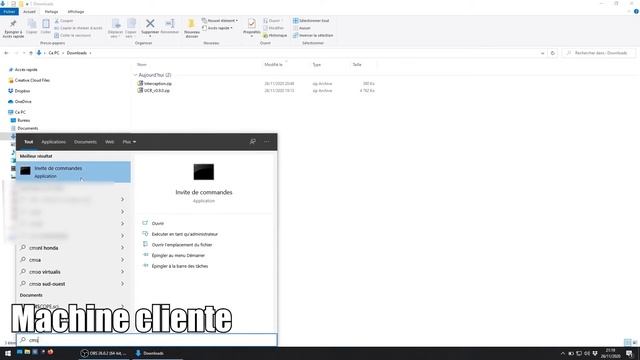The width and height of the screenshot is (640, 360).
Task: Click Ouvrir in the ribbon
Action: (x=272, y=21)
